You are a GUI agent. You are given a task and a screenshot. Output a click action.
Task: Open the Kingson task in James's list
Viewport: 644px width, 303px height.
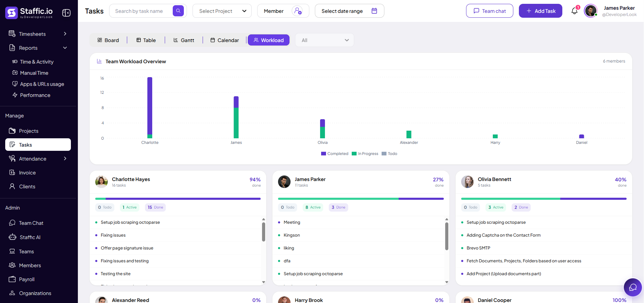click(292, 235)
